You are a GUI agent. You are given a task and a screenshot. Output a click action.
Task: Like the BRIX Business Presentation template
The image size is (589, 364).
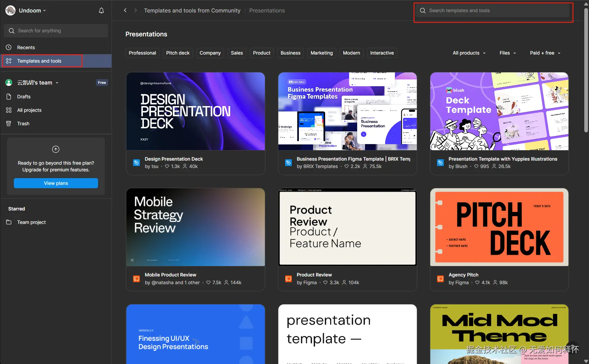click(346, 166)
